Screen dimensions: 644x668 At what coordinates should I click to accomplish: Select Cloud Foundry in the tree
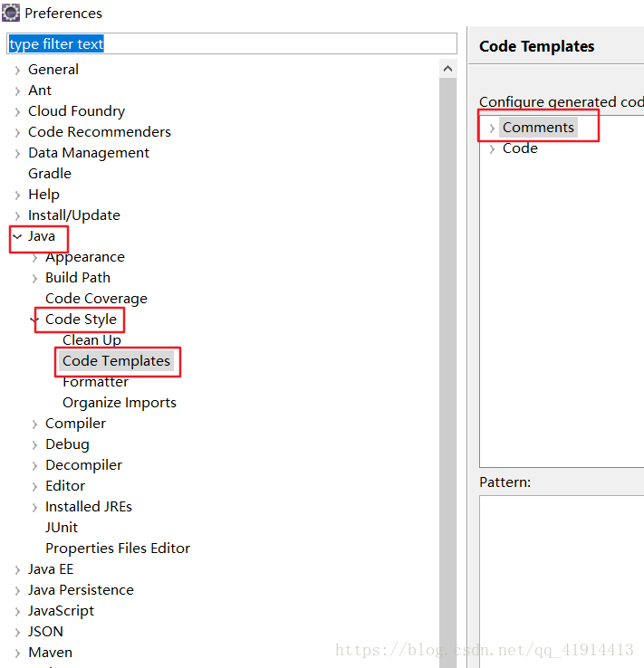click(77, 111)
